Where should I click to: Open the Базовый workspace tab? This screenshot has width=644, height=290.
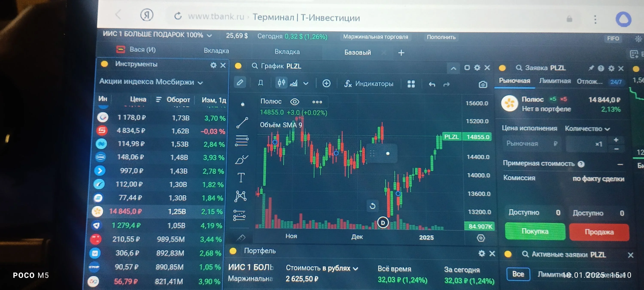357,52
